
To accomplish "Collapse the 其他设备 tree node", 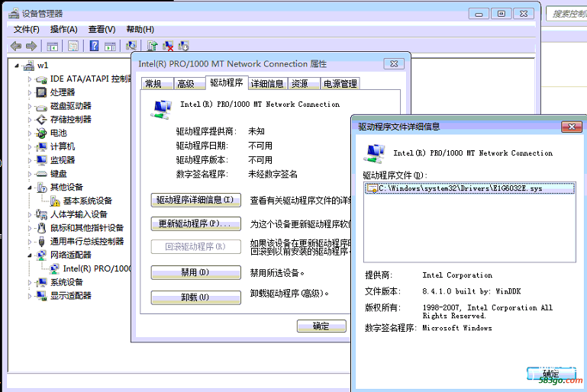I will [31, 188].
